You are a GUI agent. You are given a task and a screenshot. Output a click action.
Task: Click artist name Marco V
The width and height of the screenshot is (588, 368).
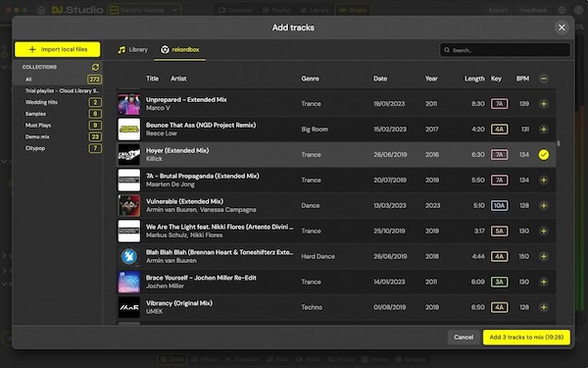(x=158, y=108)
